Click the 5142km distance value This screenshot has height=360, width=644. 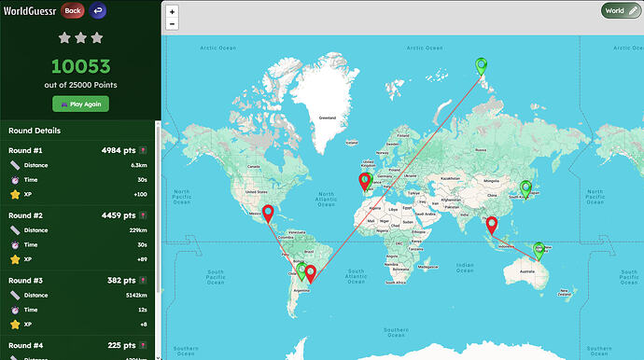tap(136, 295)
